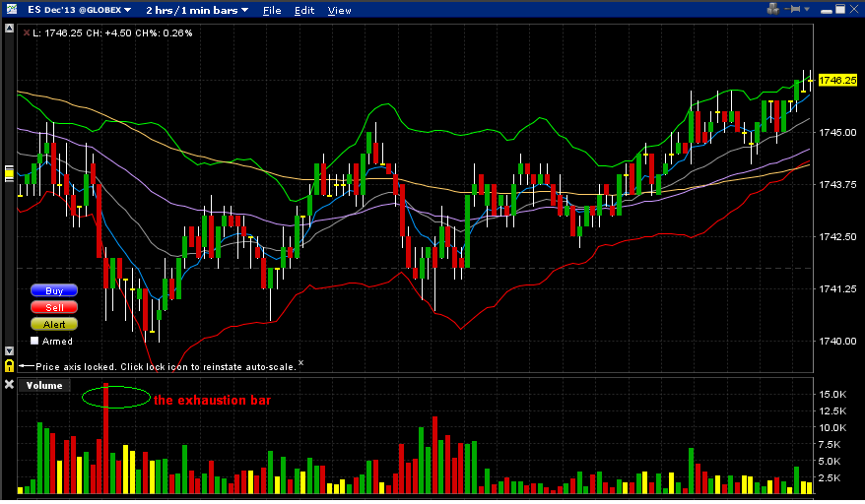Click the yellow lock icon to restore auto-scale
The height and width of the screenshot is (504, 865).
point(9,365)
